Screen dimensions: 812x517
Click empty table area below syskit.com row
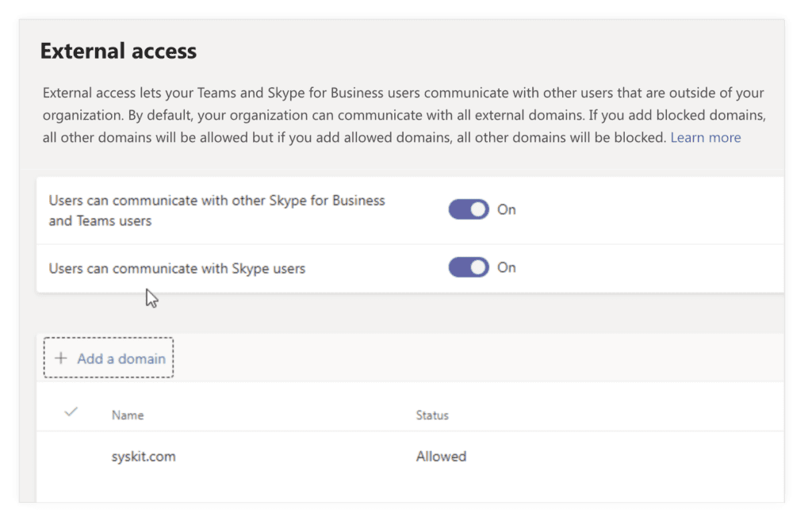pyautogui.click(x=409, y=491)
